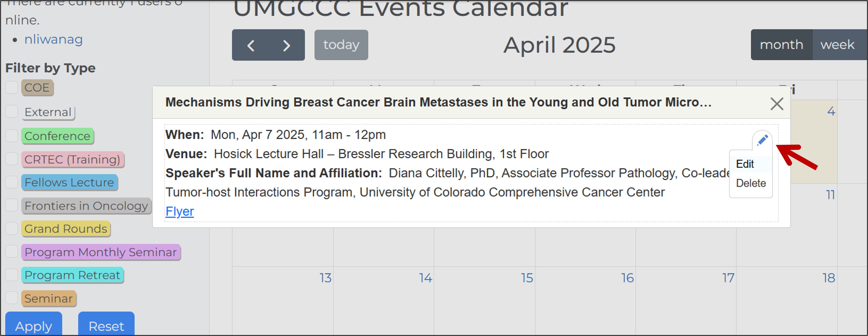The height and width of the screenshot is (336, 868).
Task: Check the Program Retreat filter checkbox
Action: (x=12, y=275)
